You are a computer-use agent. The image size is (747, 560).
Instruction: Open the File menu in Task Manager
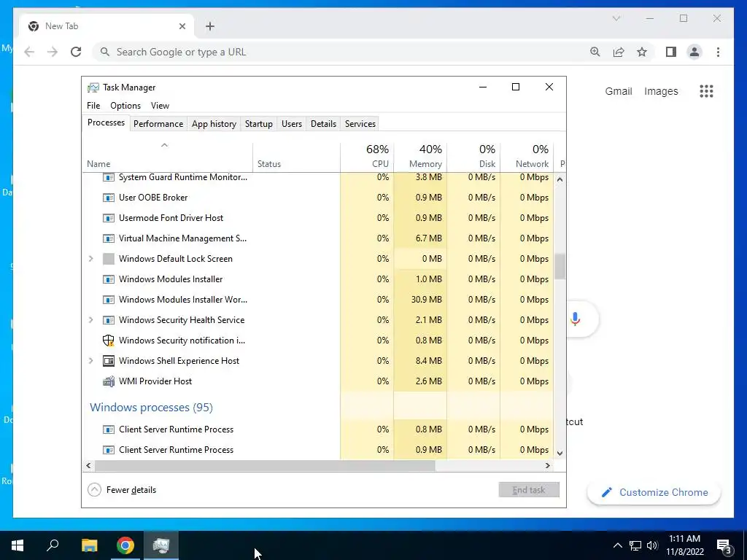[x=93, y=106]
